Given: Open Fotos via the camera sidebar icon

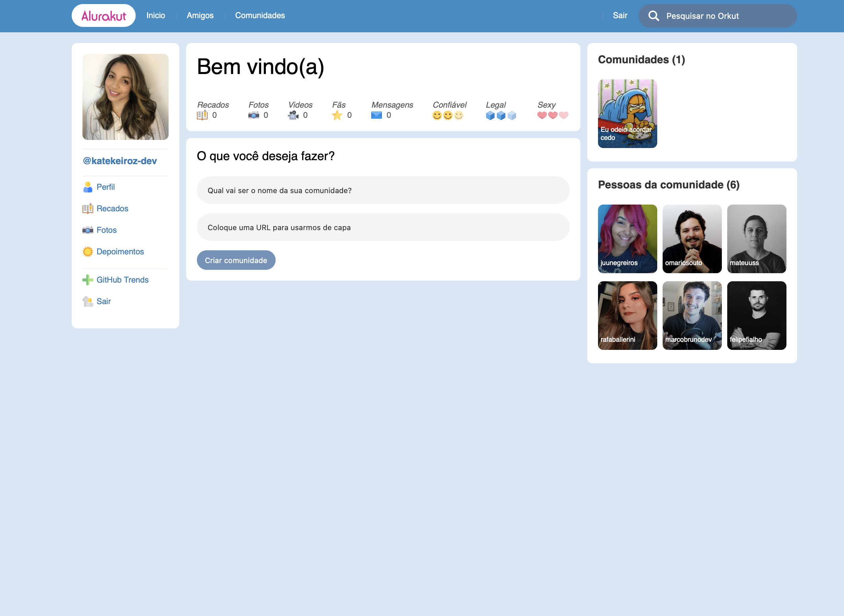Looking at the screenshot, I should pyautogui.click(x=88, y=230).
